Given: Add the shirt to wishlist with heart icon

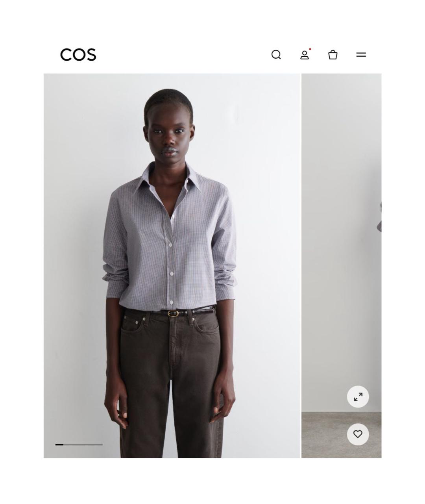Looking at the screenshot, I should 358,434.
